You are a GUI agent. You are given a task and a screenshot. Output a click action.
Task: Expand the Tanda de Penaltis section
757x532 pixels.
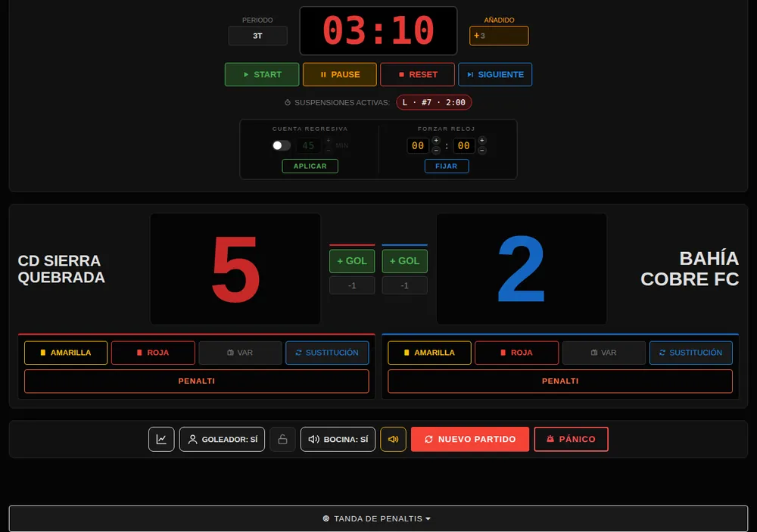(378, 518)
